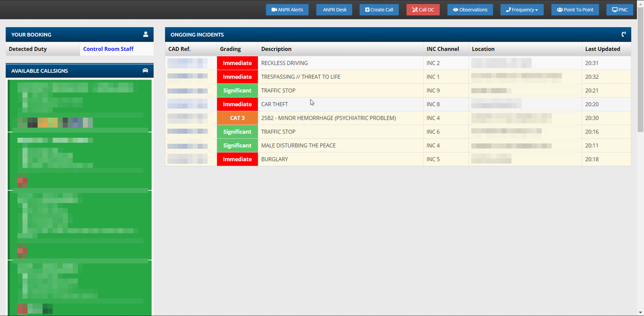Click the TRAFFIC STOP description on INC 9

(278, 91)
